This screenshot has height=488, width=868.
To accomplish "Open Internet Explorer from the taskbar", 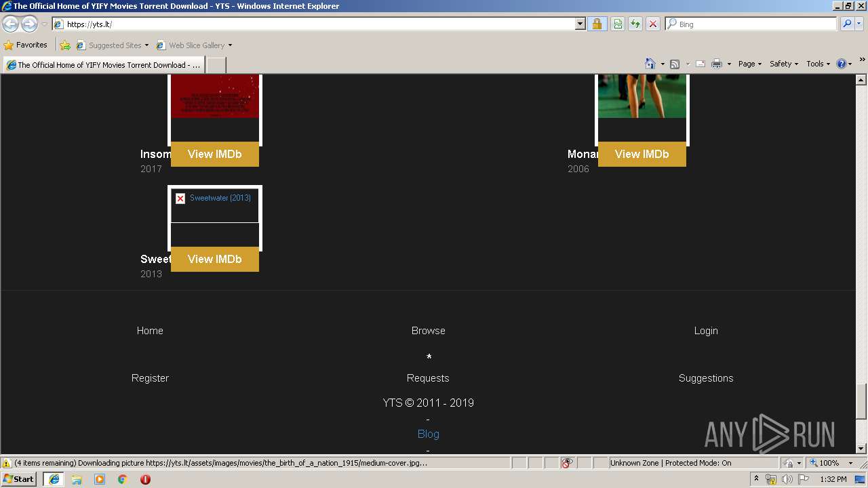I will (x=54, y=479).
